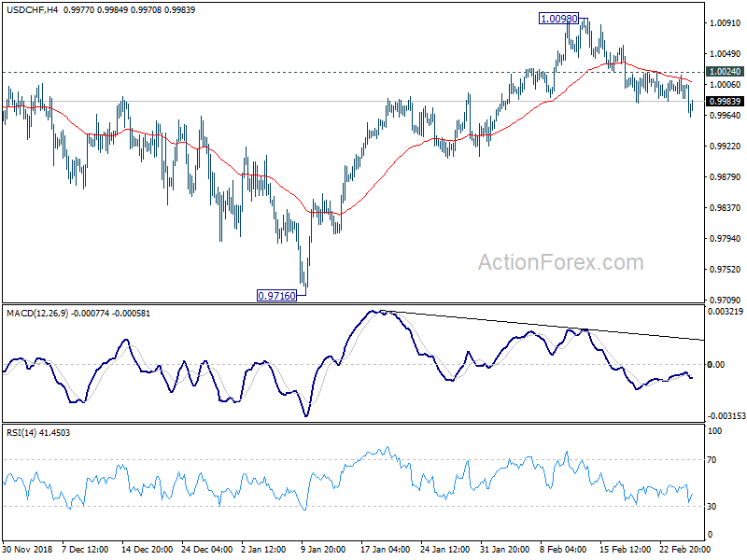Click the 1.00060 price axis value

click(x=726, y=85)
